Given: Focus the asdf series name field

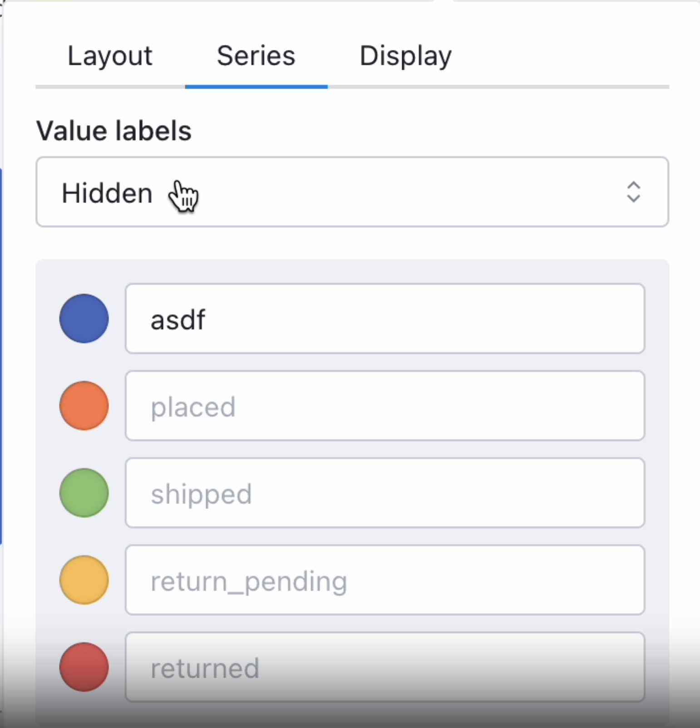Looking at the screenshot, I should pos(385,319).
